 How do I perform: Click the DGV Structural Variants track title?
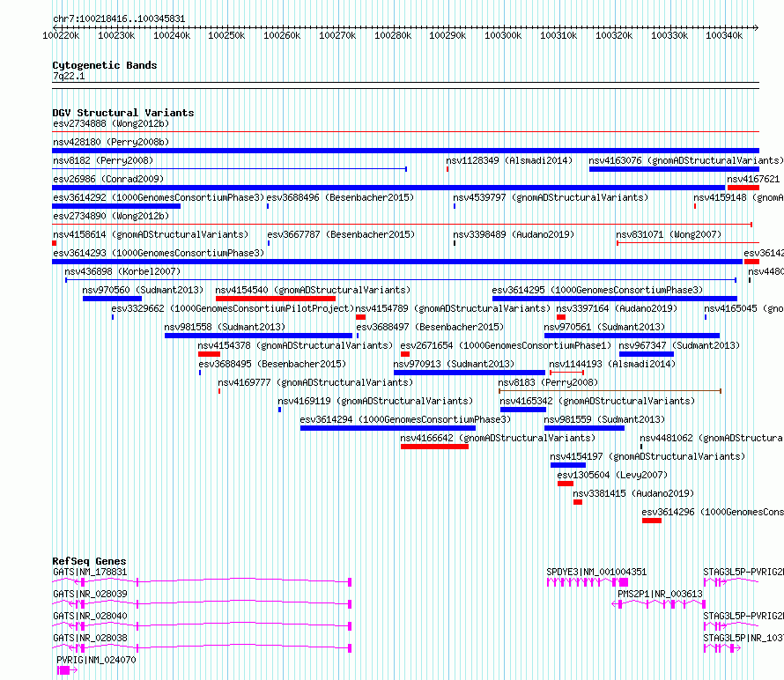123,113
